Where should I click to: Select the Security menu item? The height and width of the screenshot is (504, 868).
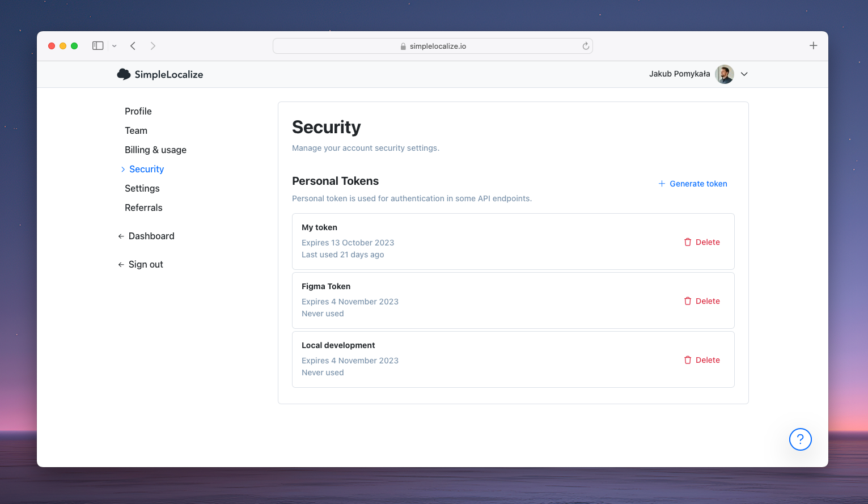coord(146,169)
